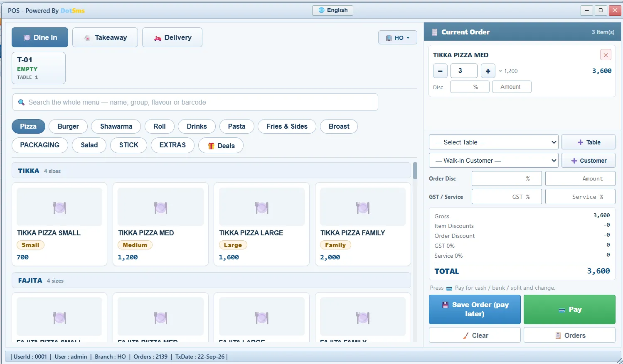Click the Order Disc percent field
The height and width of the screenshot is (364, 623).
point(507,178)
